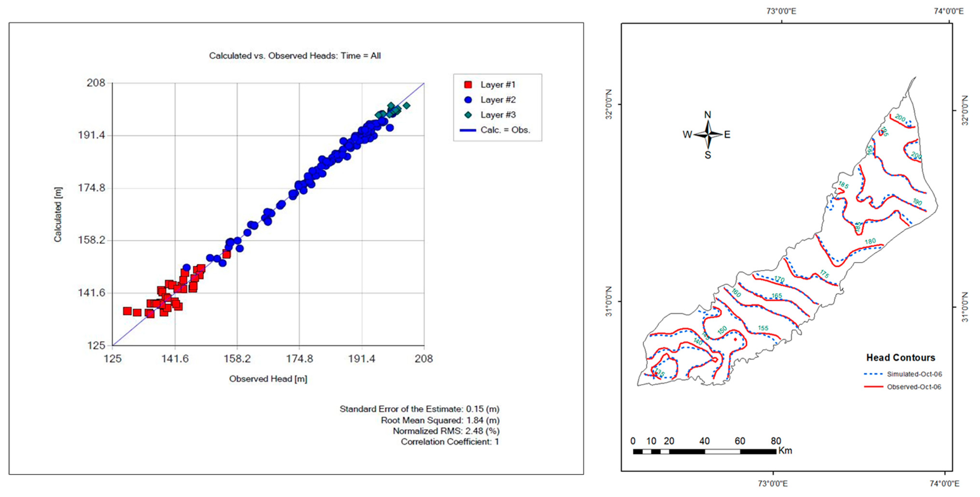The image size is (980, 497).
Task: Click the Simulated-Oct-06 dashed line symbol
Action: click(x=873, y=374)
